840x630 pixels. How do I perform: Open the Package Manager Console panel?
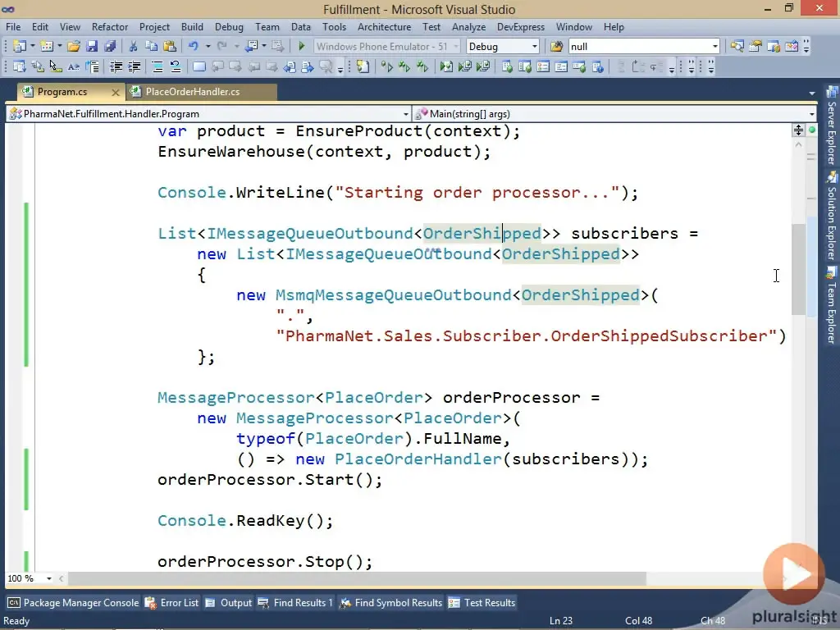pos(73,603)
